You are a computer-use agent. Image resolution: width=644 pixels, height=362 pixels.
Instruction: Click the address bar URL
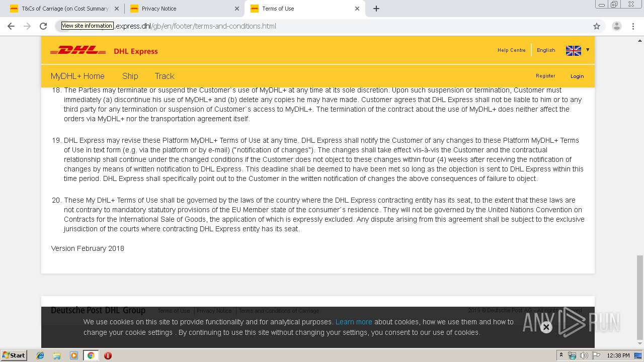pyautogui.click(x=322, y=26)
